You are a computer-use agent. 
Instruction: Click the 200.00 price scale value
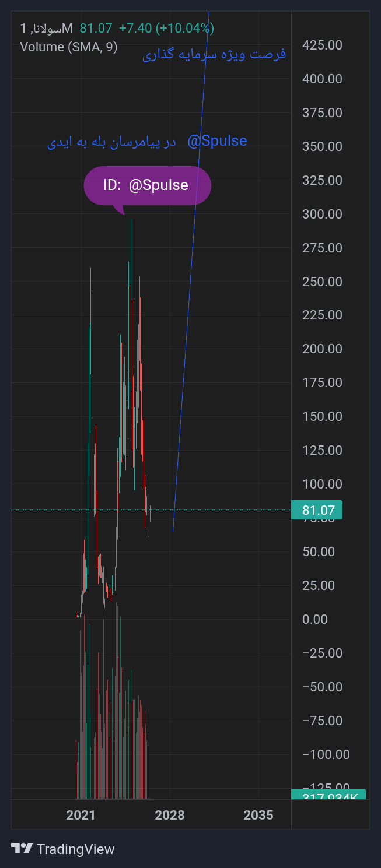tap(323, 349)
